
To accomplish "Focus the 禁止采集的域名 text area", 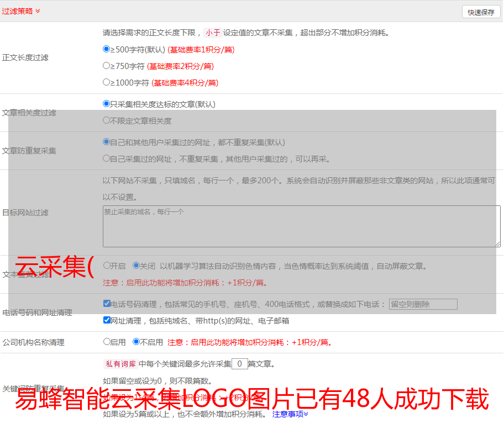I will coord(302,226).
